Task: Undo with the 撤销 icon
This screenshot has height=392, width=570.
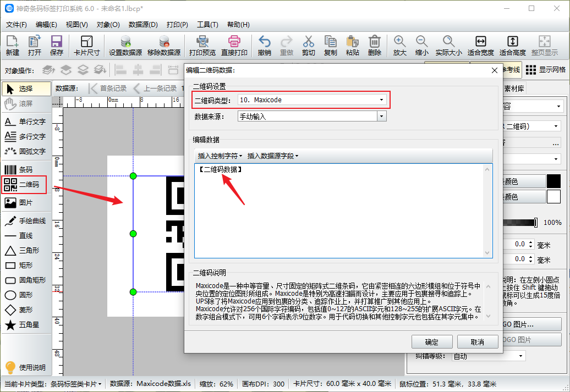Action: (264, 46)
